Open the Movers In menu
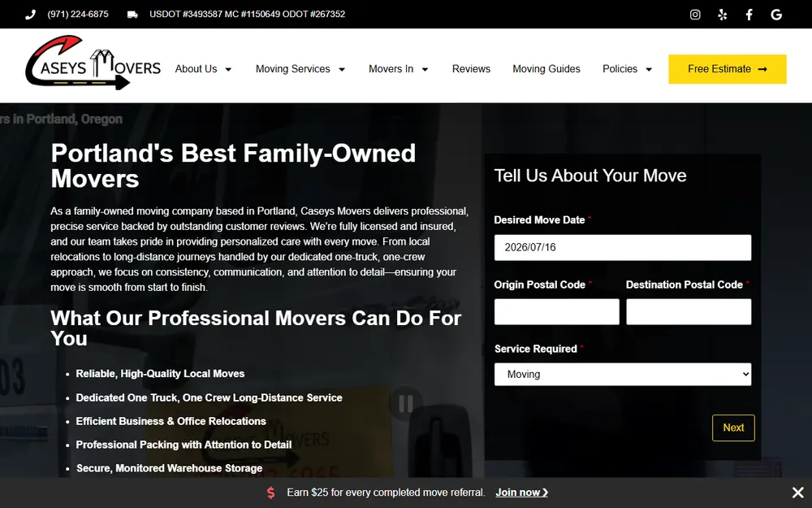 391,69
